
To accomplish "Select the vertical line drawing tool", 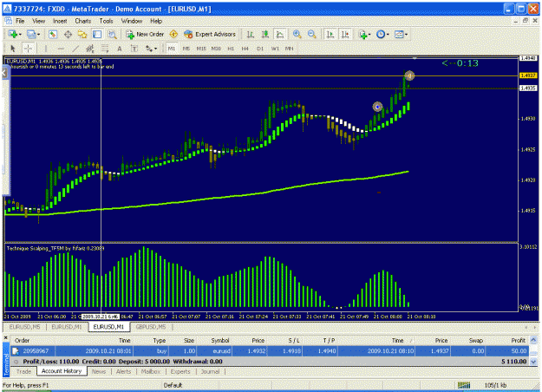I will (46, 49).
